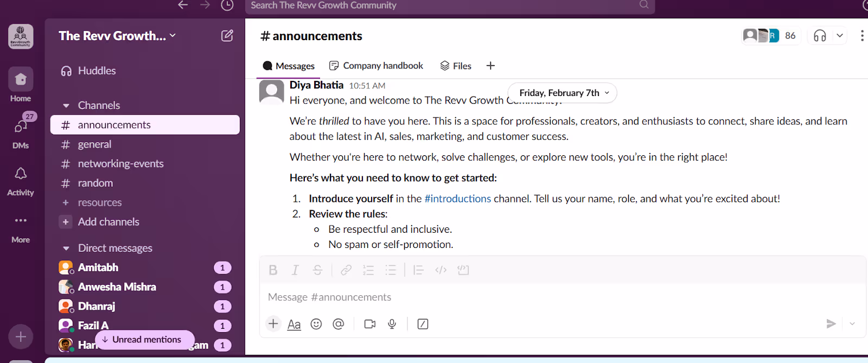Click Diya Bhatia's avatar picture
The image size is (868, 363).
272,92
